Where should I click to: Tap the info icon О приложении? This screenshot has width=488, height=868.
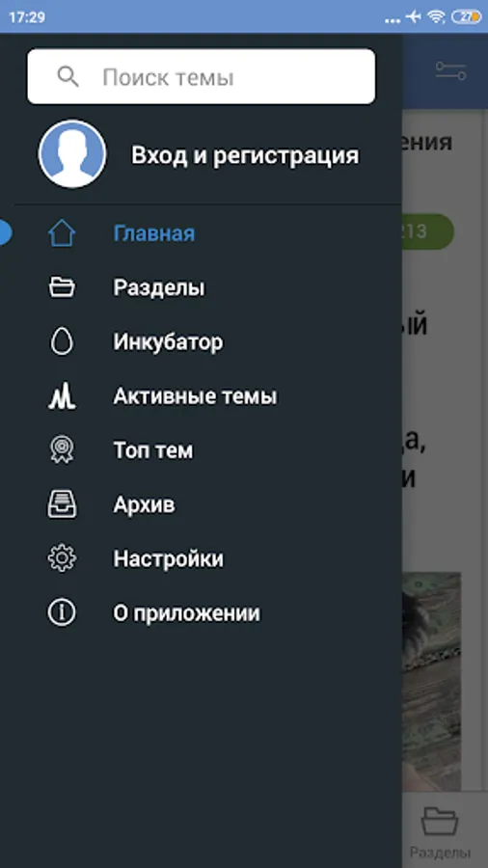coord(62,612)
